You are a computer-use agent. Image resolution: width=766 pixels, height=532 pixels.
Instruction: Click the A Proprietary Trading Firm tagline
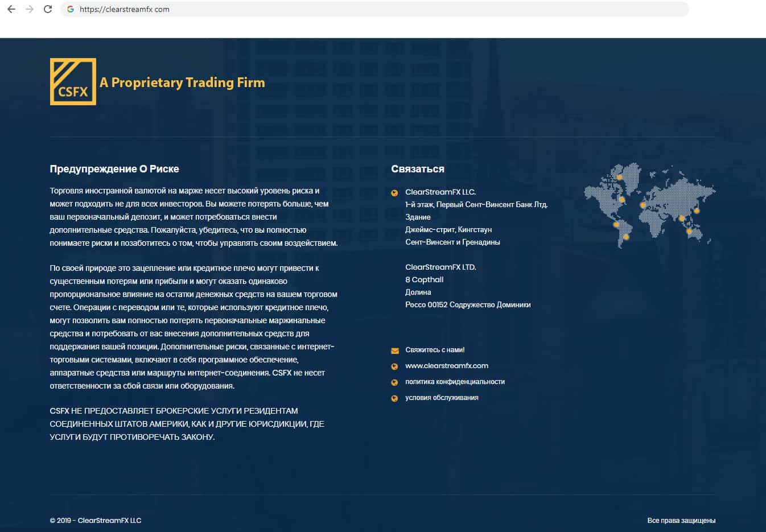pyautogui.click(x=182, y=83)
